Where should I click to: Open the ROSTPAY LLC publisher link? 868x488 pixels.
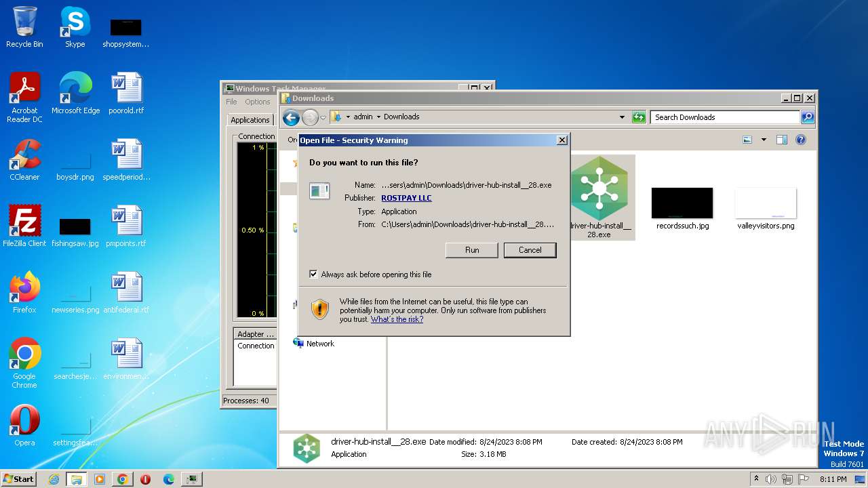(x=406, y=198)
